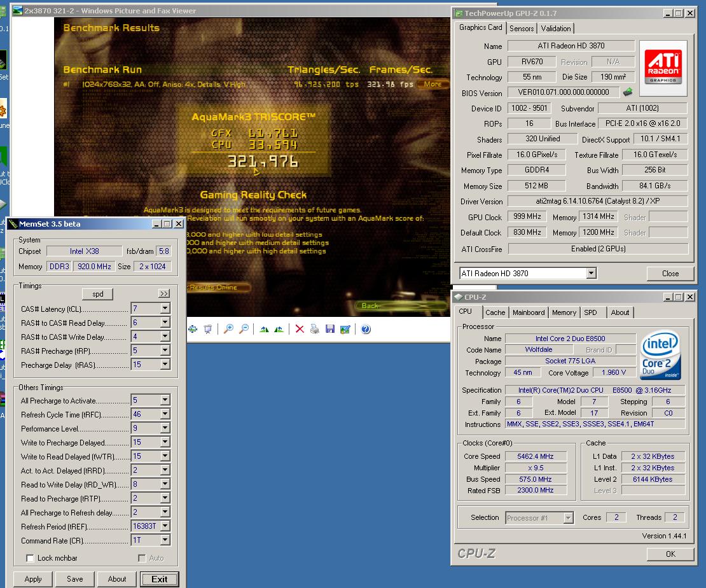Click the CPU-Z title bar icon
This screenshot has height=588, width=706.
[x=459, y=297]
